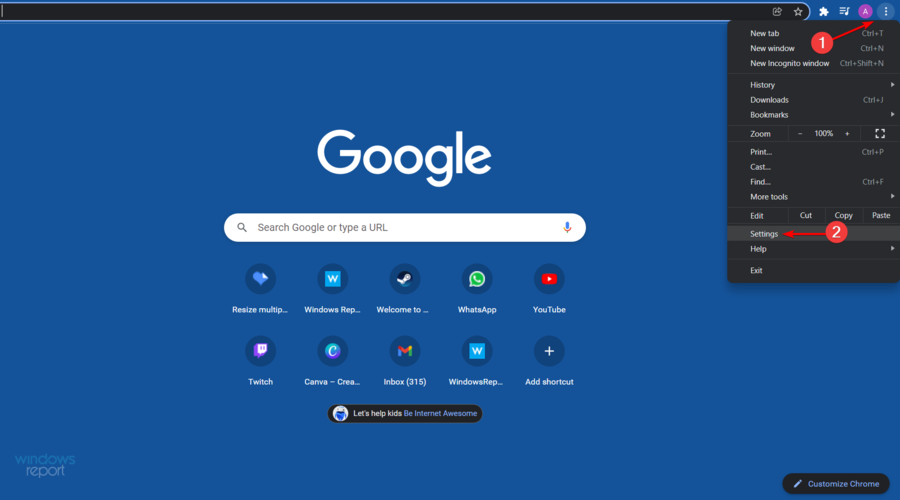The width and height of the screenshot is (900, 500).
Task: Enter fullscreen with the zoom row icon
Action: click(x=880, y=134)
